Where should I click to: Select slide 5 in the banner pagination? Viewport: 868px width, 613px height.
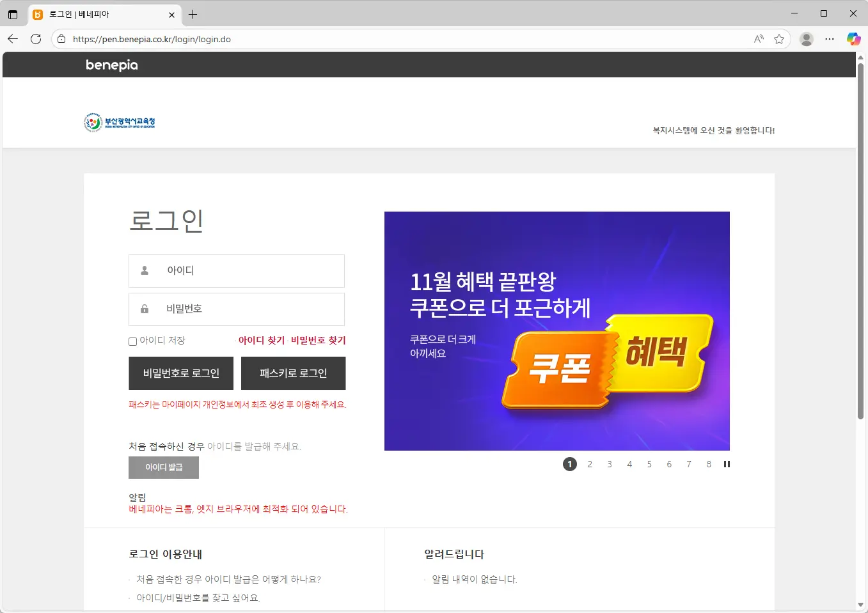tap(649, 464)
